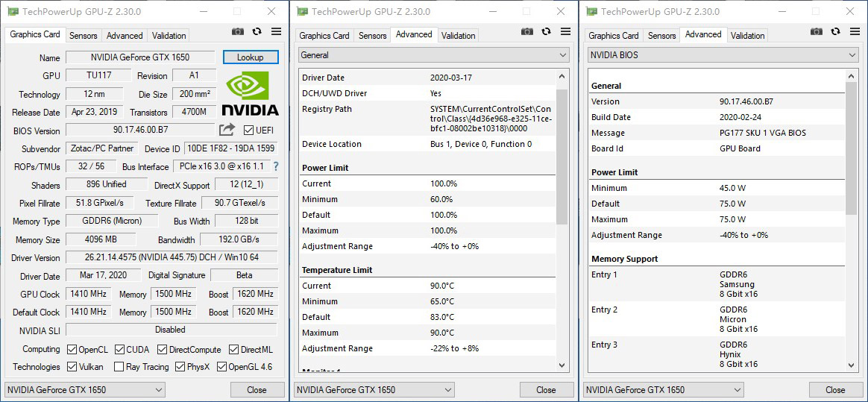The width and height of the screenshot is (868, 402).
Task: Expand the General dropdown in the Advanced tab
Action: pos(434,55)
